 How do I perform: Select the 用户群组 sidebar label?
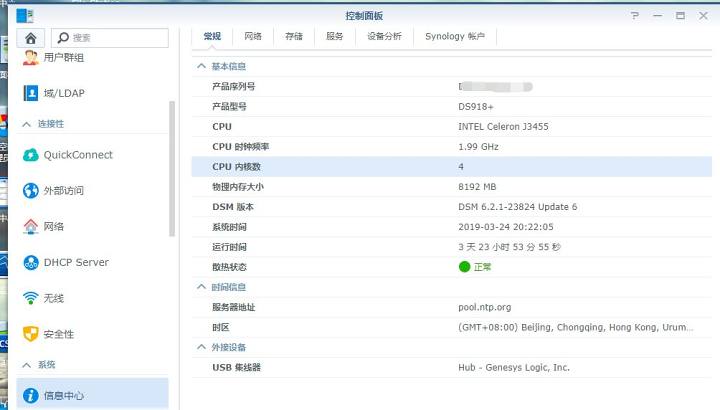[64, 57]
